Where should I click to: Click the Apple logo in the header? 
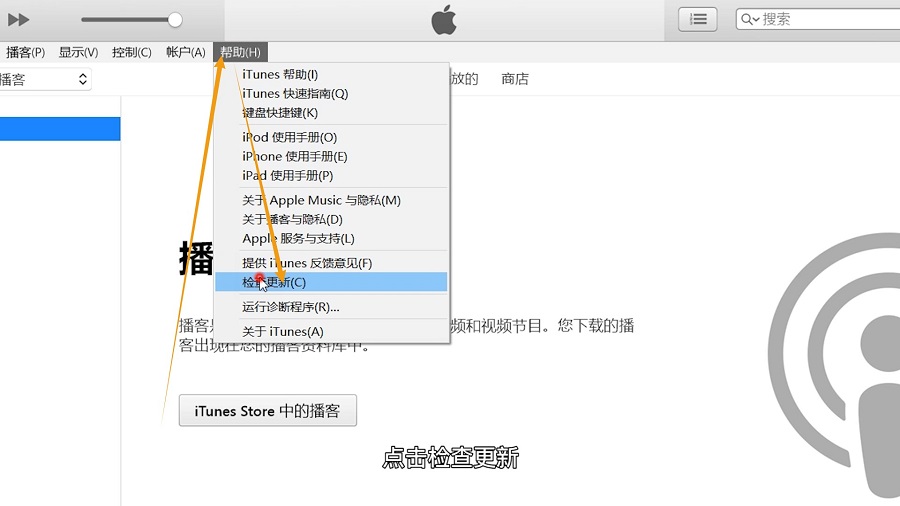point(444,20)
